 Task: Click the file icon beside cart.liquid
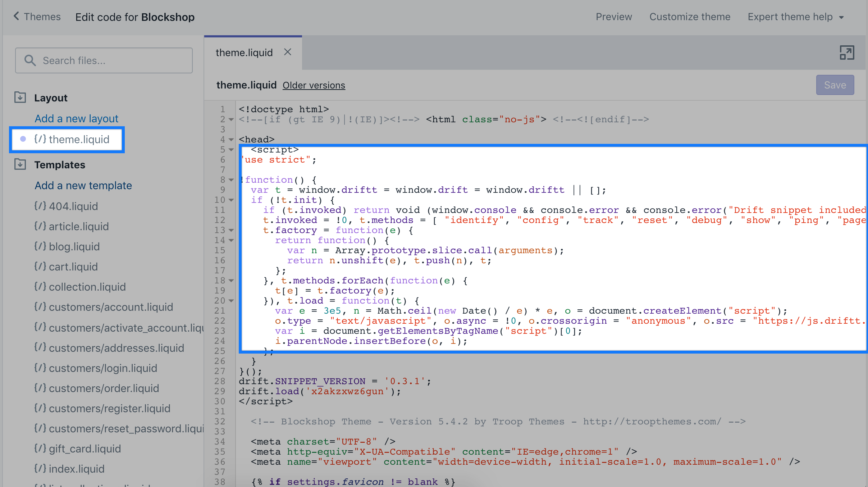40,266
